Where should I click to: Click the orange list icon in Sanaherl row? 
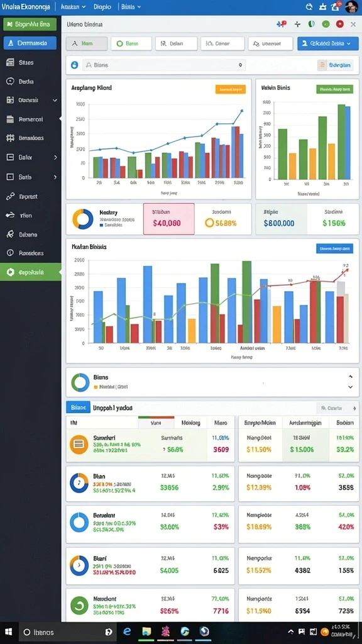coord(79,445)
